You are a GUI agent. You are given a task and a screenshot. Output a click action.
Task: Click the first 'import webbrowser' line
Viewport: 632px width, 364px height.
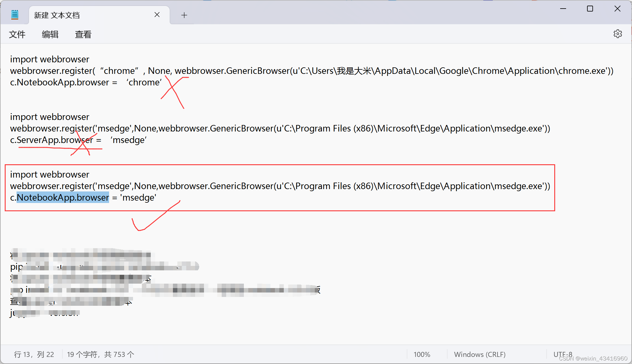(x=50, y=59)
